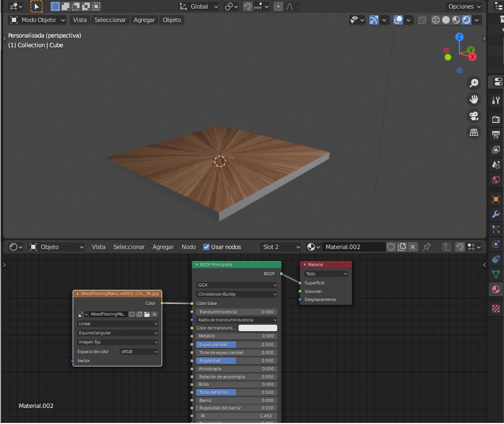Open the Objeto menu in 3D viewport

coord(171,20)
